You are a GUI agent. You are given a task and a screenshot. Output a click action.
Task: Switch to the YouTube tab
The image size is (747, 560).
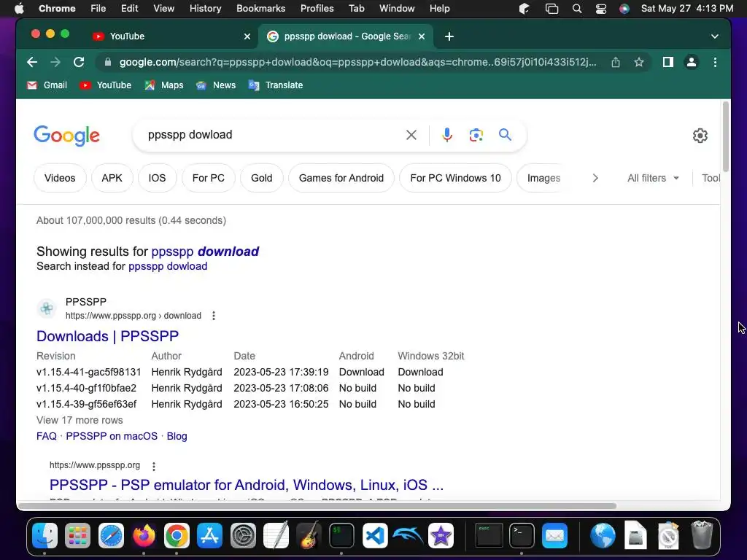[171, 36]
